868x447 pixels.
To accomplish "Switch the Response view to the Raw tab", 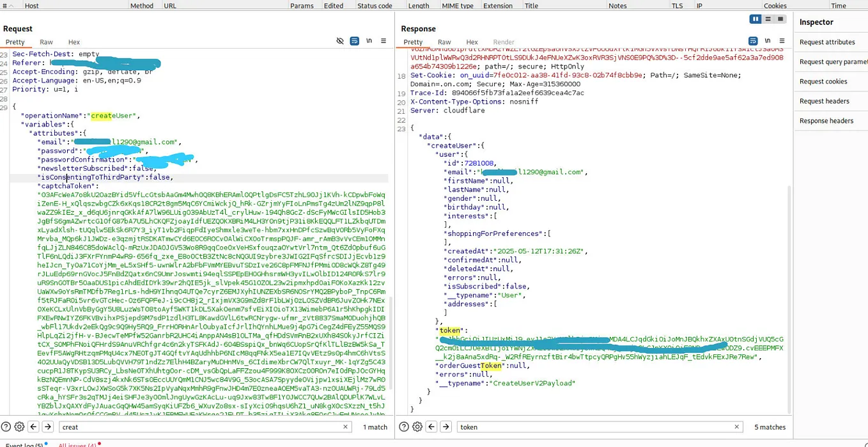I will pyautogui.click(x=444, y=42).
